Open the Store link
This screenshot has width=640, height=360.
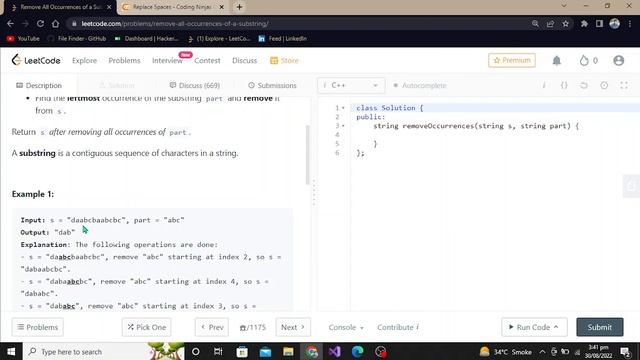point(284,60)
